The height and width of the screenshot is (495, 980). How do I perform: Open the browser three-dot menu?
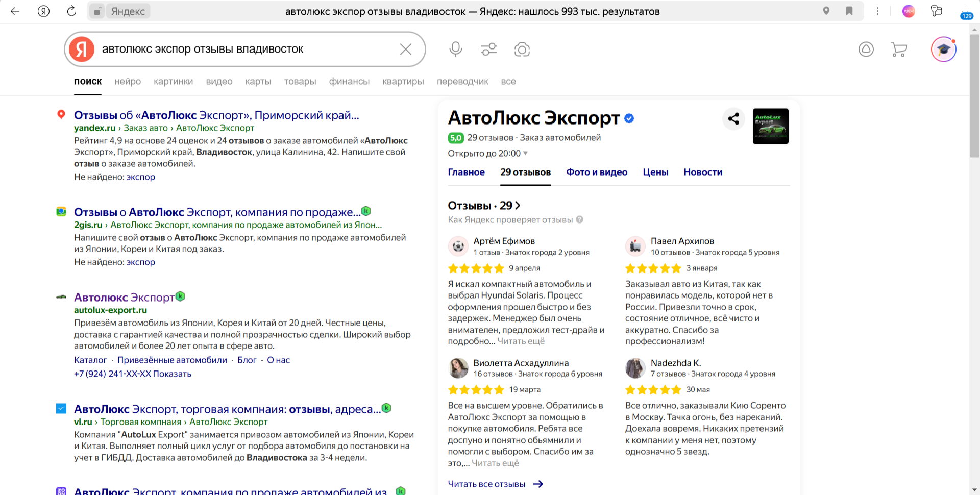877,11
